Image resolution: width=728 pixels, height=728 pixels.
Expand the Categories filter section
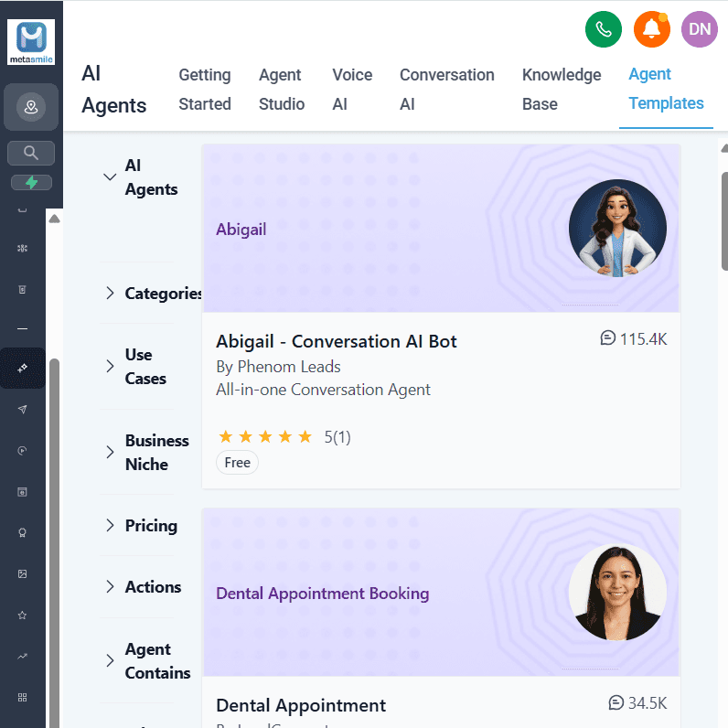tap(110, 293)
